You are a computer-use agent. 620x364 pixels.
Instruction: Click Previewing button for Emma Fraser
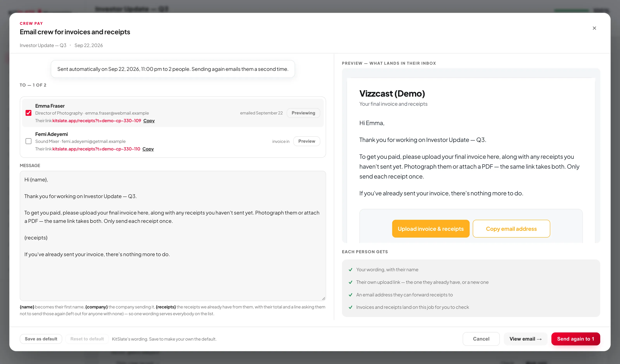click(303, 113)
